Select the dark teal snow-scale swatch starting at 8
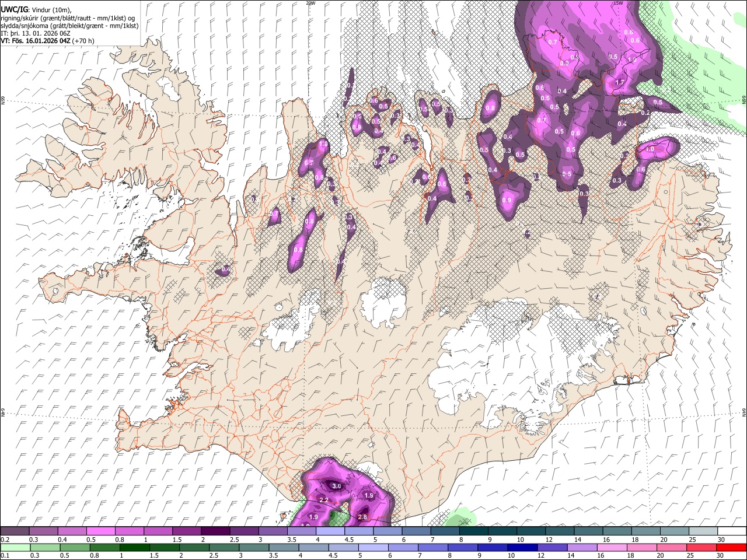This screenshot has width=747, height=560. (474, 531)
